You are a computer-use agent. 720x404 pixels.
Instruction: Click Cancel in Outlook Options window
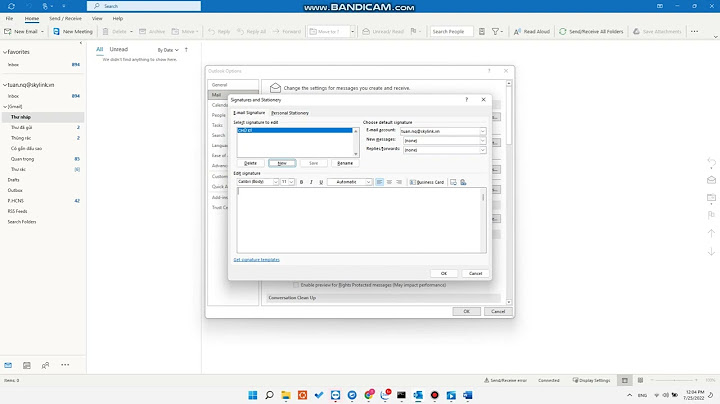(498, 311)
